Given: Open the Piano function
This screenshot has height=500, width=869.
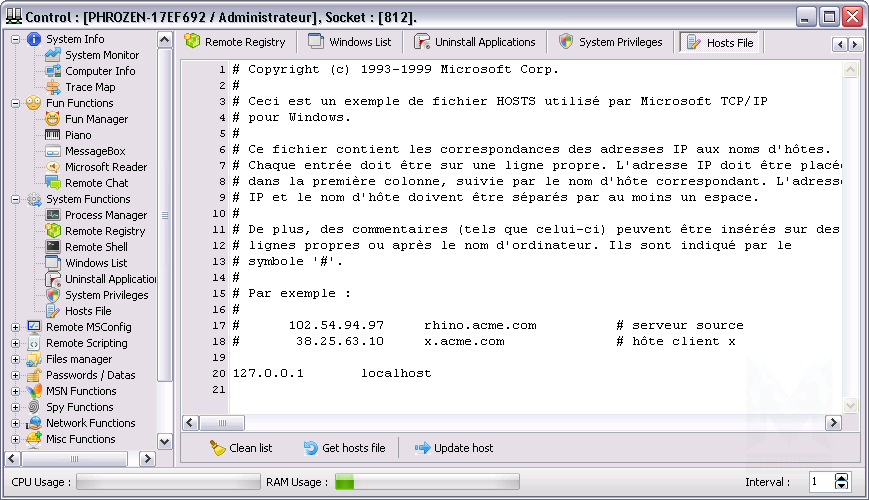Looking at the screenshot, I should pos(78,135).
